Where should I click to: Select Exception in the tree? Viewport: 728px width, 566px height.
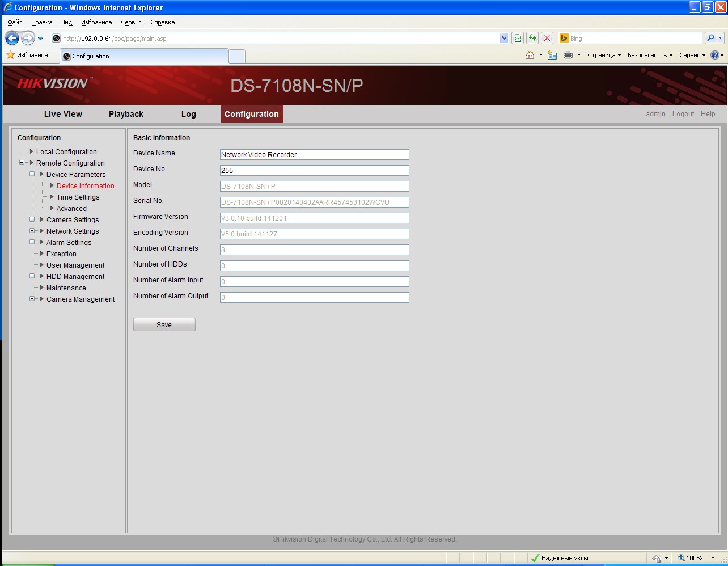[x=61, y=254]
